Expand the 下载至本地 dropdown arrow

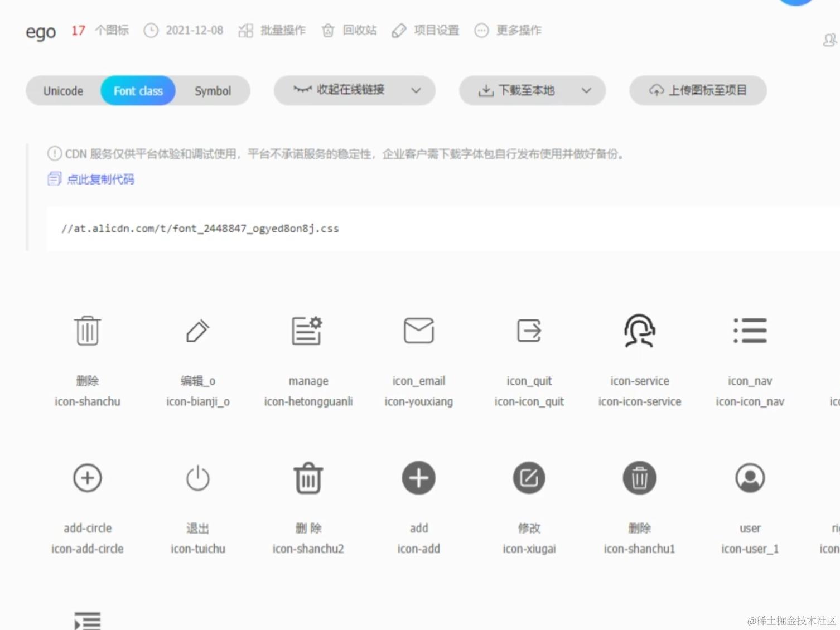pyautogui.click(x=586, y=90)
